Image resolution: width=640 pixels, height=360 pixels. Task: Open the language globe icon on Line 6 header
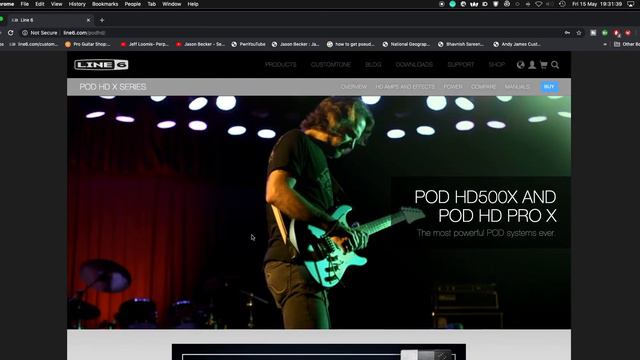520,64
